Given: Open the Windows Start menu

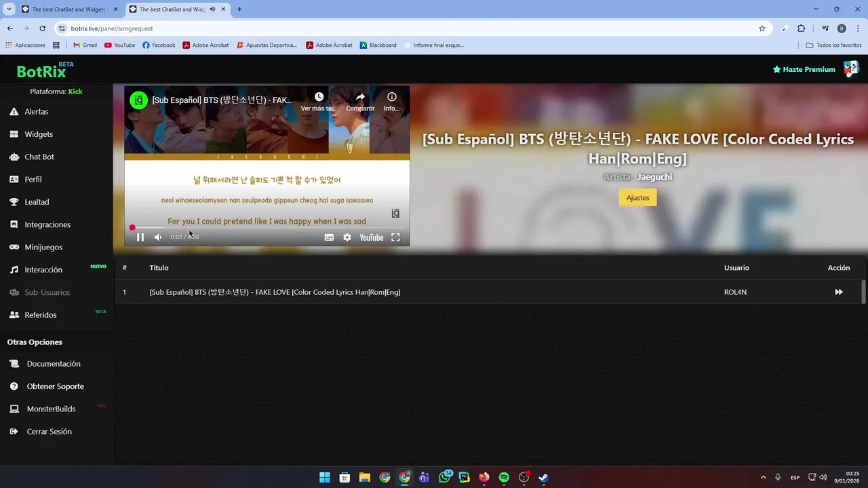Looking at the screenshot, I should click(325, 477).
